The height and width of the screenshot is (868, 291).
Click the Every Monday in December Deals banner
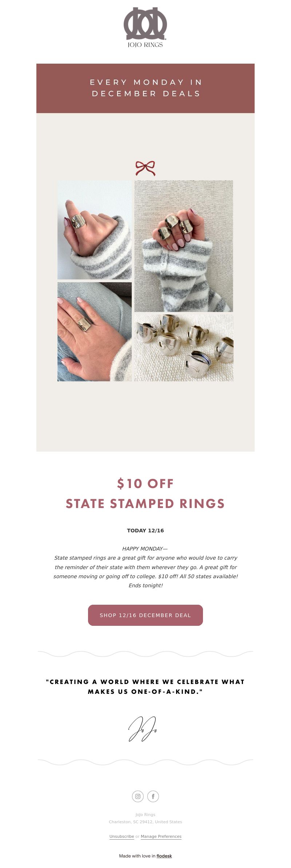145,88
